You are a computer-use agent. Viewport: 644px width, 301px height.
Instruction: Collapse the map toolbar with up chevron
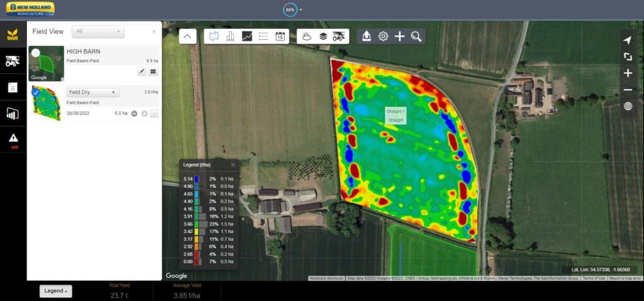187,36
